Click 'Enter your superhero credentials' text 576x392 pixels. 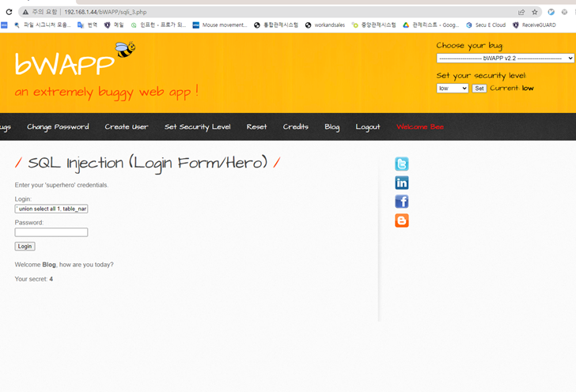[62, 185]
